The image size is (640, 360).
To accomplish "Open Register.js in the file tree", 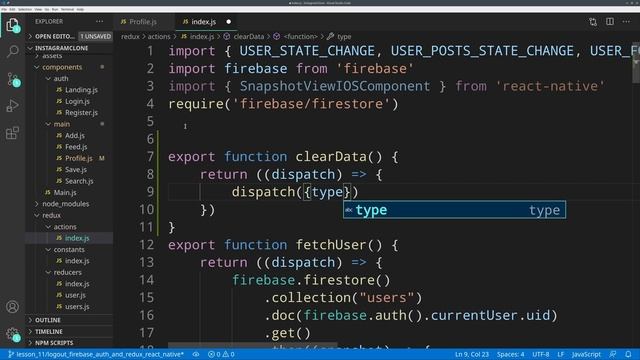I will coord(81,113).
